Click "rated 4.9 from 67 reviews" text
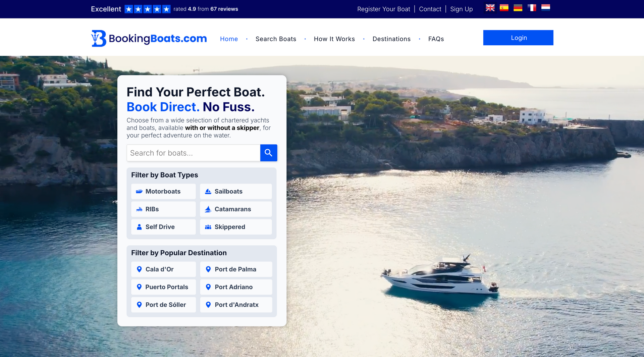This screenshot has width=644, height=357. click(206, 9)
